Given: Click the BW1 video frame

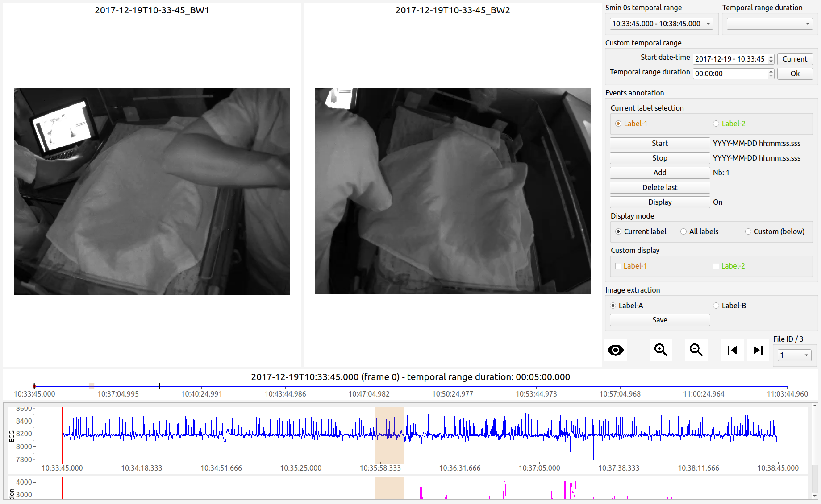Looking at the screenshot, I should point(152,191).
